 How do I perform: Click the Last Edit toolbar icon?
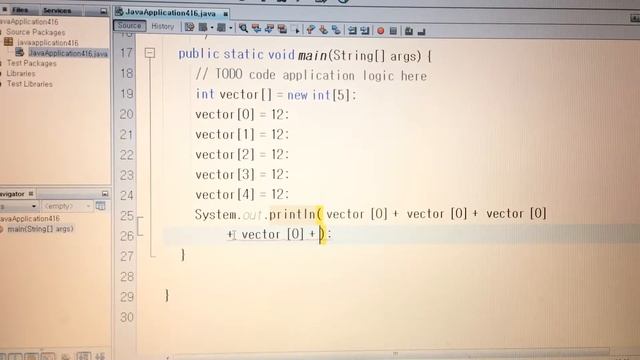point(190,27)
